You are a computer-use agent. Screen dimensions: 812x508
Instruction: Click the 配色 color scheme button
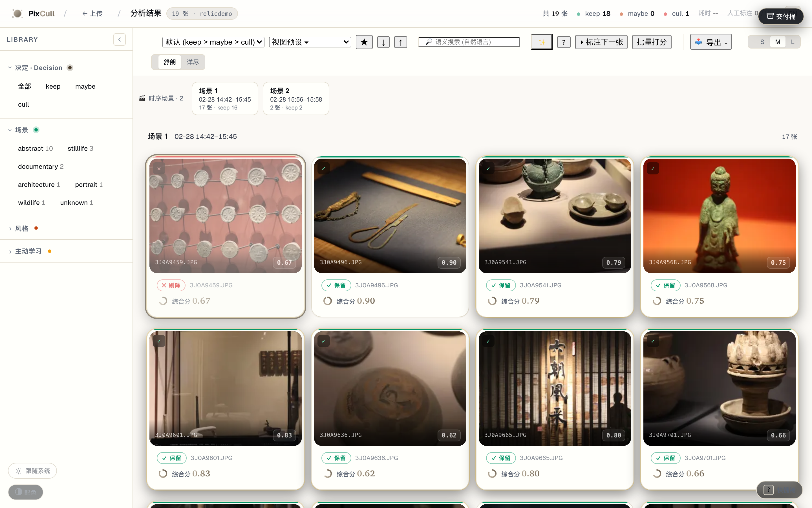[25, 492]
